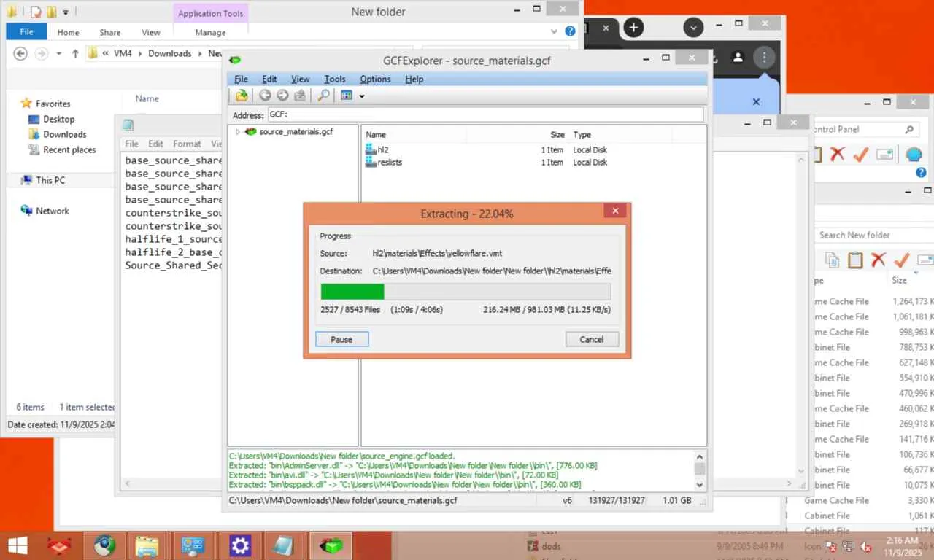Click the browser profile avatar icon

coord(738,57)
